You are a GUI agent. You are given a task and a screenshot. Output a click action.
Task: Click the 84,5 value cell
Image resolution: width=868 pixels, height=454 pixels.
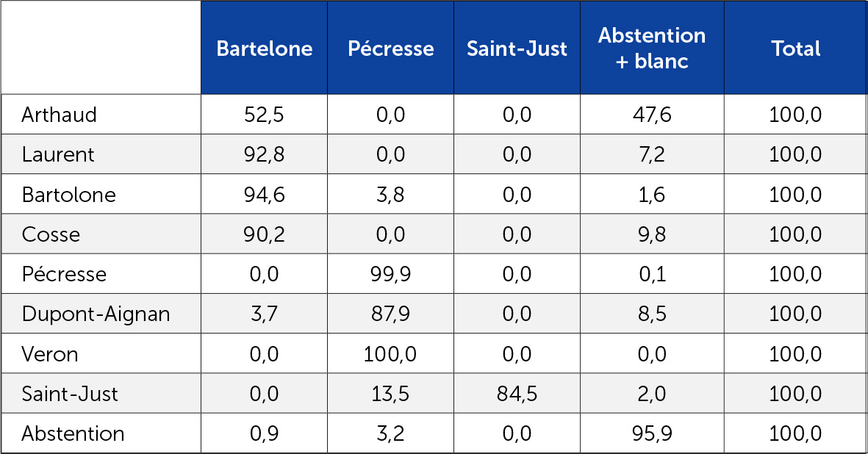[517, 394]
